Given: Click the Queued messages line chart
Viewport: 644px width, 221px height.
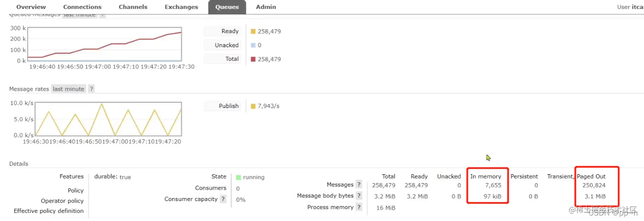Looking at the screenshot, I should 105,44.
